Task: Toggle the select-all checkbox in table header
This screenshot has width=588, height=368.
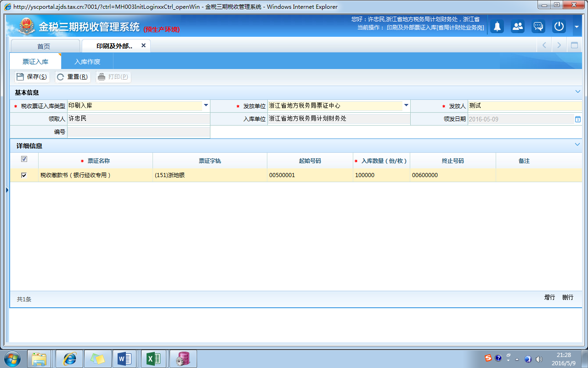Action: coord(24,159)
